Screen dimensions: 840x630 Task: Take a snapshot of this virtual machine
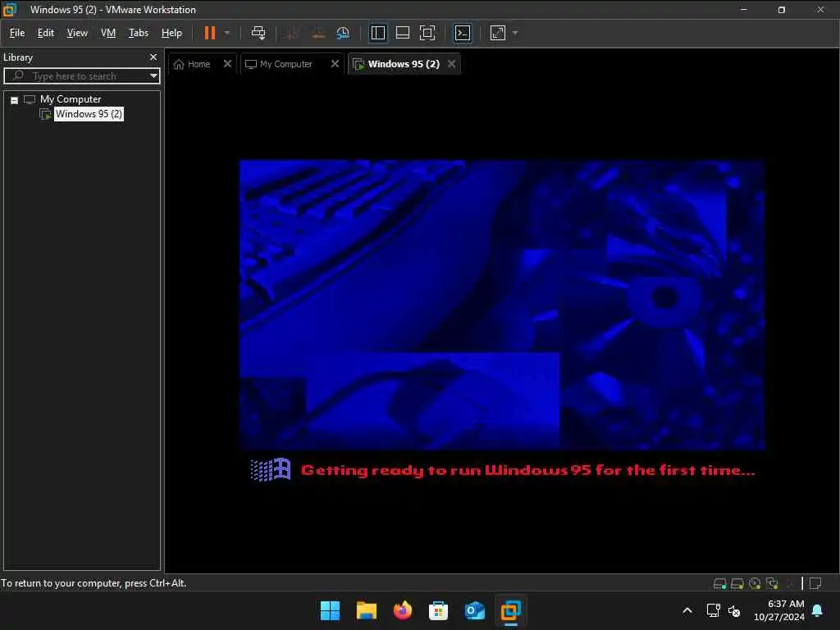click(292, 33)
